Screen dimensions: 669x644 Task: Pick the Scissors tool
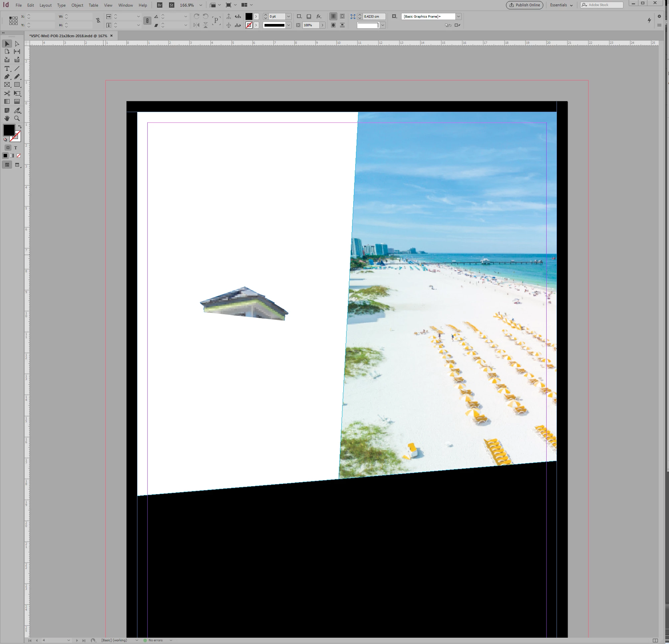coord(7,93)
